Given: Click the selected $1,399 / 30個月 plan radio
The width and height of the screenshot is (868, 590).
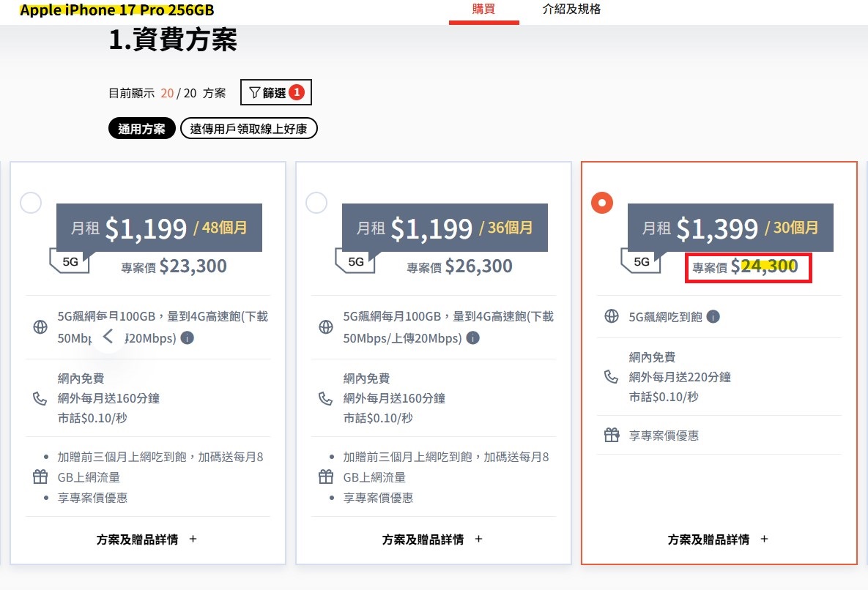Looking at the screenshot, I should pos(601,203).
